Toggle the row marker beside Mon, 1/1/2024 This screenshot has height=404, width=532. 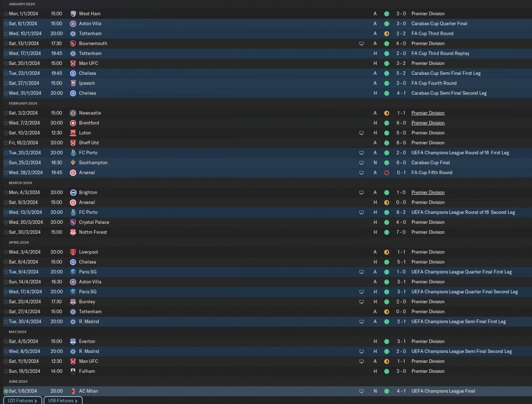6,14
